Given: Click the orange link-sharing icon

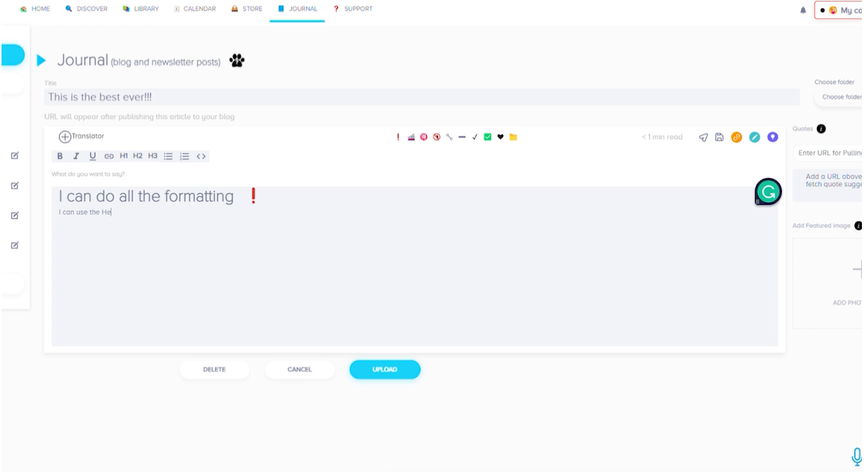Looking at the screenshot, I should coord(736,136).
